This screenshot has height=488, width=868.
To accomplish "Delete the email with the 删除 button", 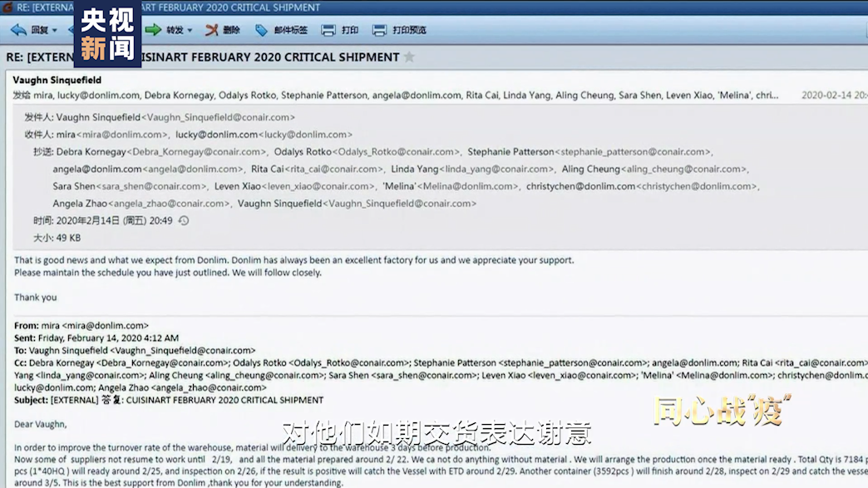I will (223, 30).
